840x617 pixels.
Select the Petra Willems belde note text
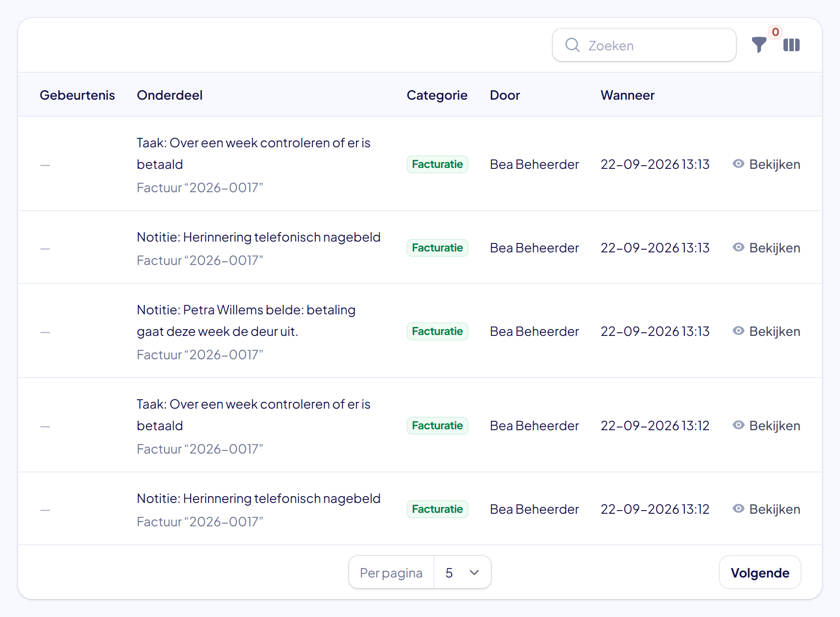pos(246,321)
